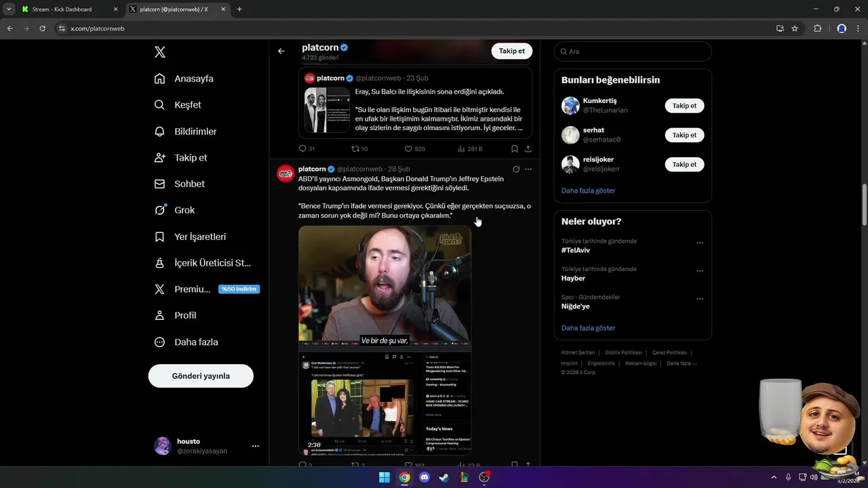868x488 pixels.
Task: Reply to the Eray tweet (31)
Action: pyautogui.click(x=307, y=149)
